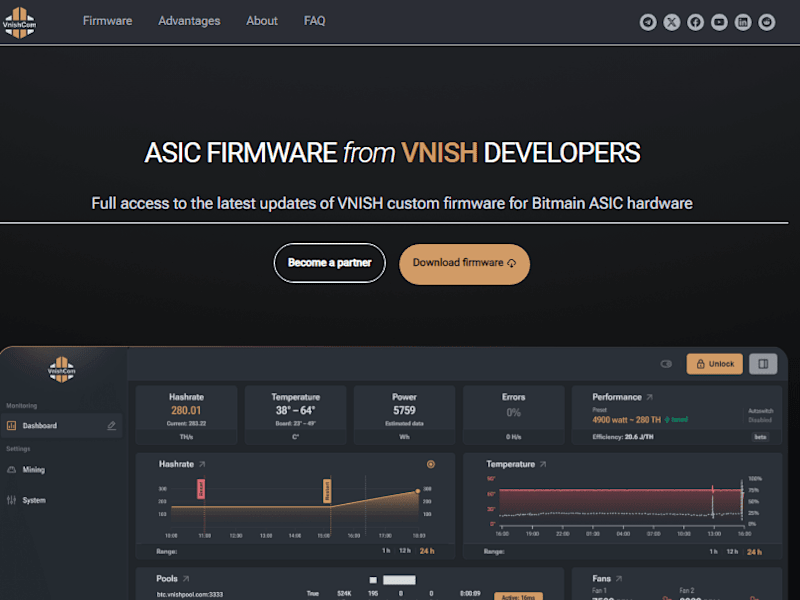Click the Mining sidebar icon
The image size is (800, 600).
tap(11, 469)
